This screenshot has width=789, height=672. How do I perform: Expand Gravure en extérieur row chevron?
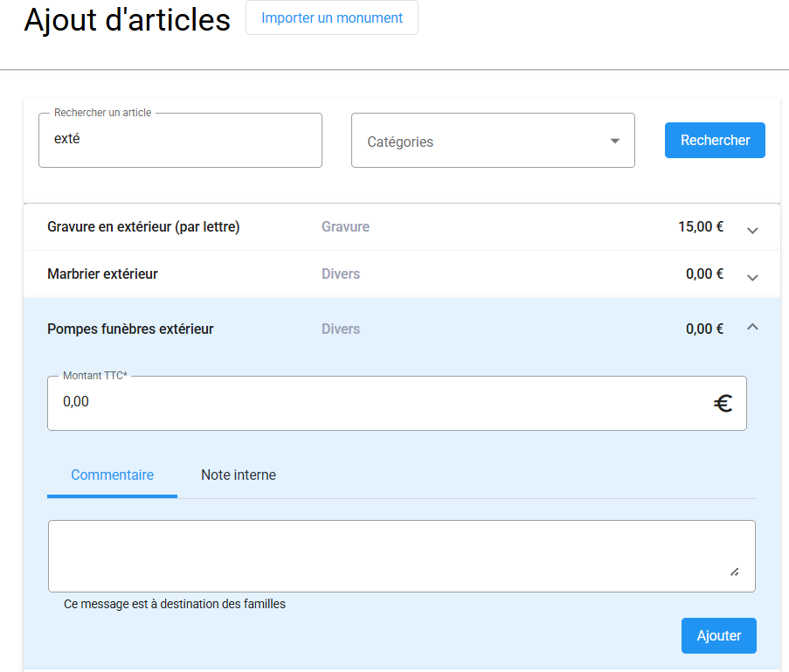point(752,230)
